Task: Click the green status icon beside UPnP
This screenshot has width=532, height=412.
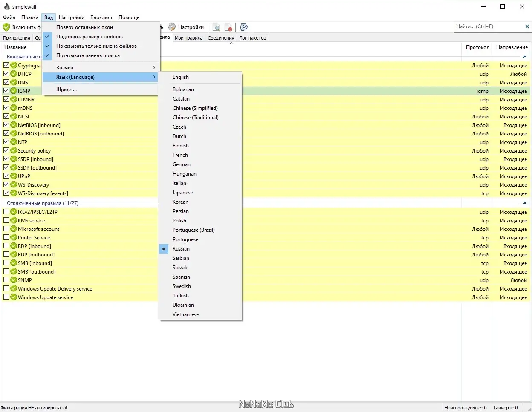Action: click(14, 176)
